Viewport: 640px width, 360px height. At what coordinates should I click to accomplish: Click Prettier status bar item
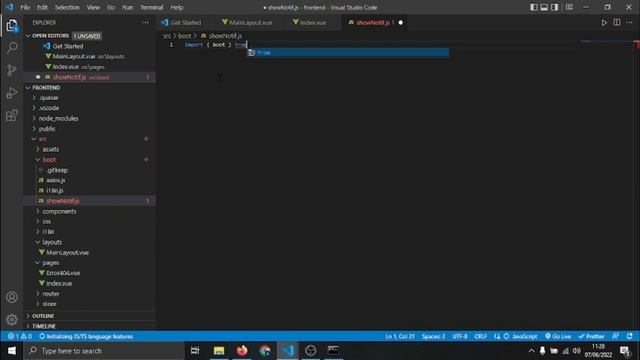591,336
